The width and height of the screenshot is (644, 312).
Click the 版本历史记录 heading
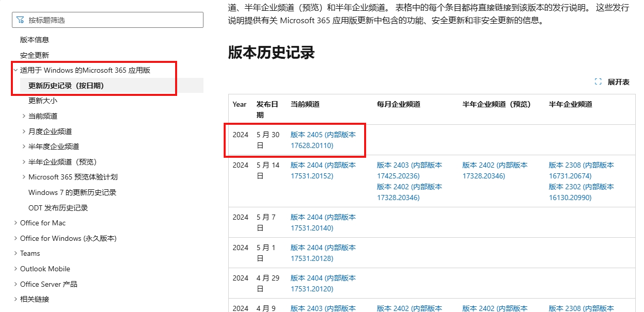coord(272,52)
